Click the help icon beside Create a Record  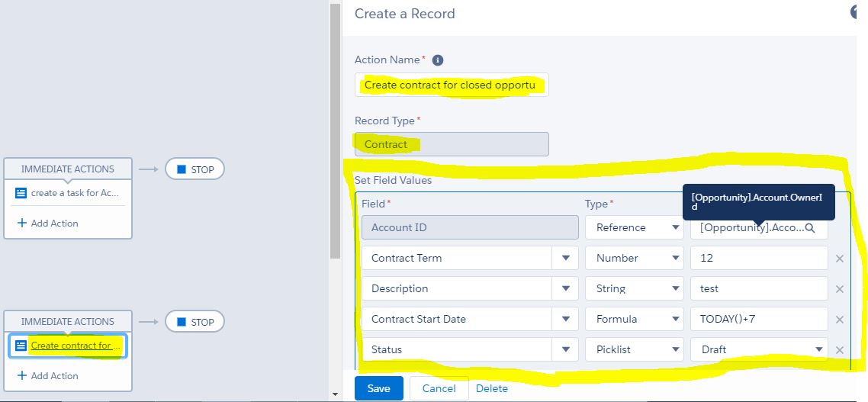click(x=857, y=13)
